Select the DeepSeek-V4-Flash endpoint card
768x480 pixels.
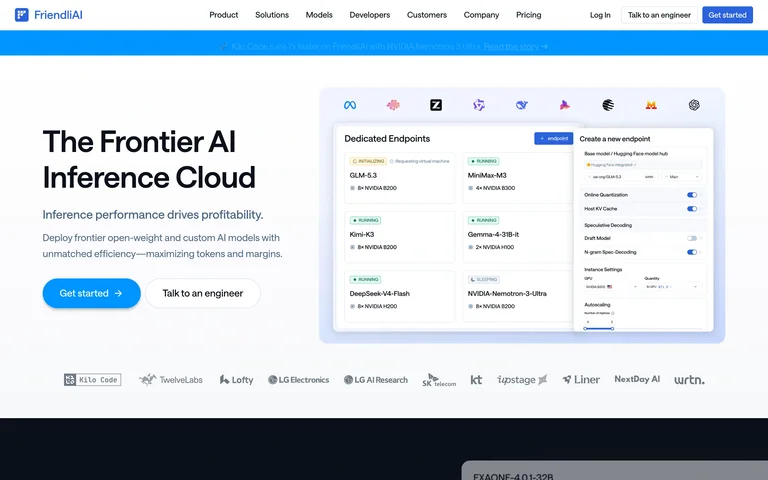tap(400, 296)
